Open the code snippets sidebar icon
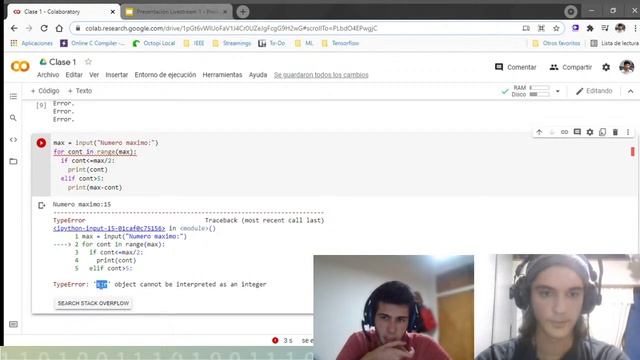 pos(13,140)
